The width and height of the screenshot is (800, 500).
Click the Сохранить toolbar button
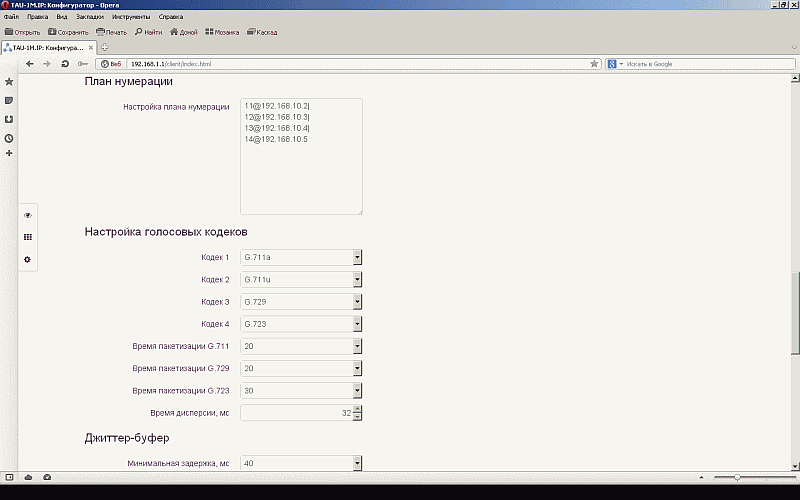click(x=68, y=32)
